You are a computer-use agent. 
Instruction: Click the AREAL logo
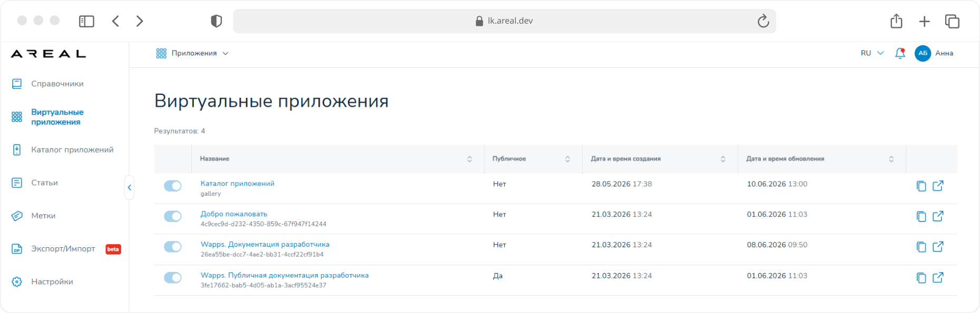point(48,54)
